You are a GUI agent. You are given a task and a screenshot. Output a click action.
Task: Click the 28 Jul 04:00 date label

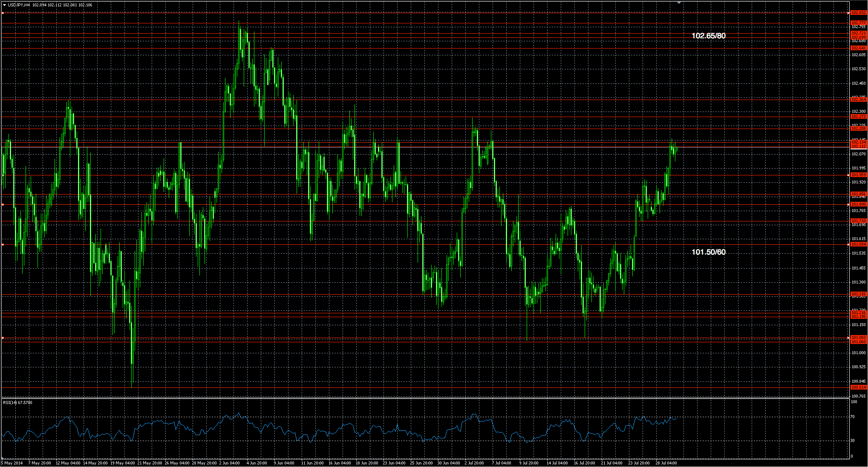coord(666,463)
